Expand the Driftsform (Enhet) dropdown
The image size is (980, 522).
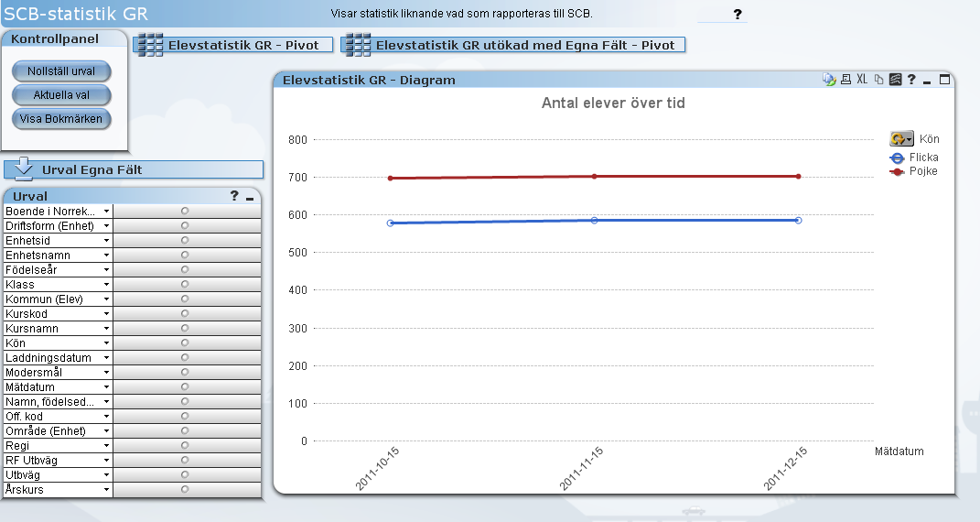(x=106, y=225)
